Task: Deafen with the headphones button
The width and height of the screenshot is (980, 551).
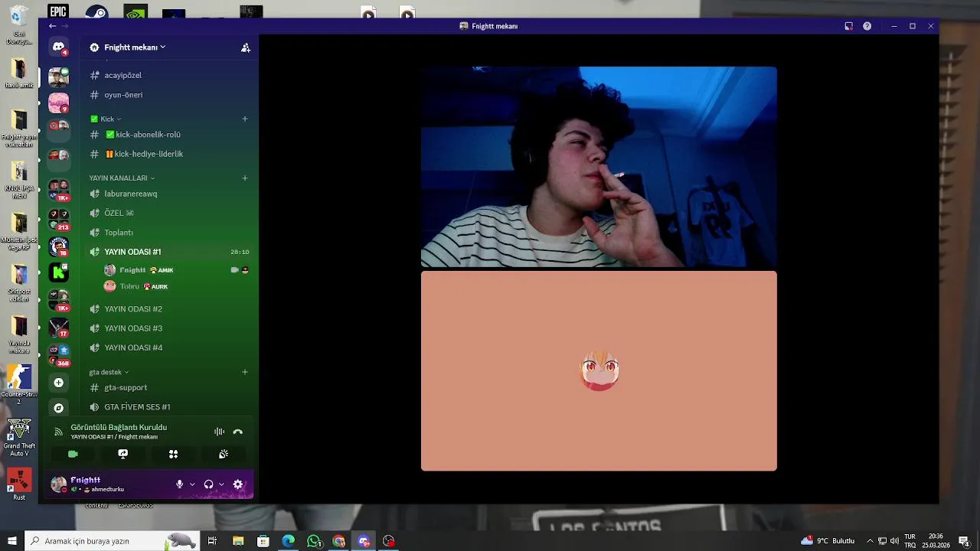Action: [208, 484]
